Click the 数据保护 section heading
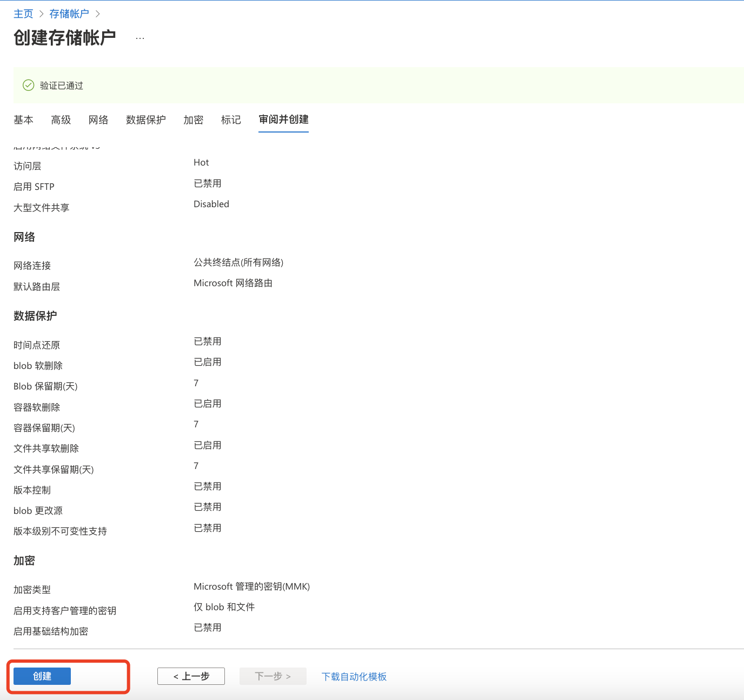This screenshot has height=700, width=744. pos(35,316)
